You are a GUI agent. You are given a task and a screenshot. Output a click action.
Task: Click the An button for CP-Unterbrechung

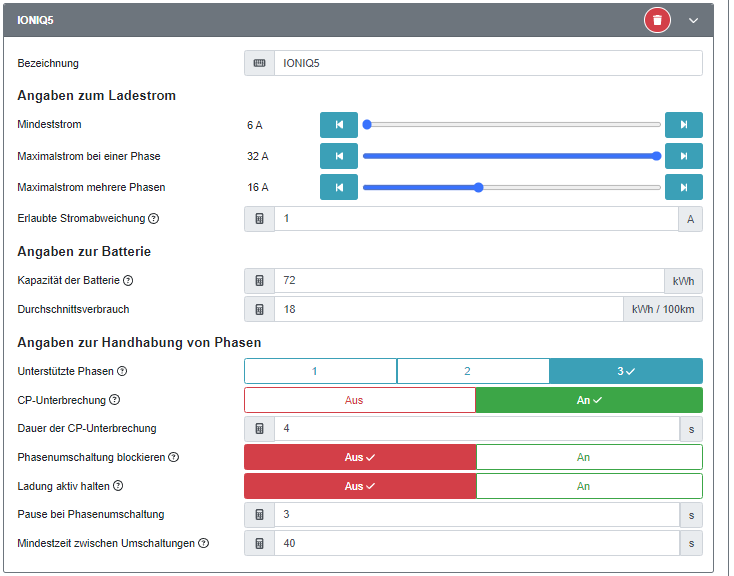click(x=589, y=400)
